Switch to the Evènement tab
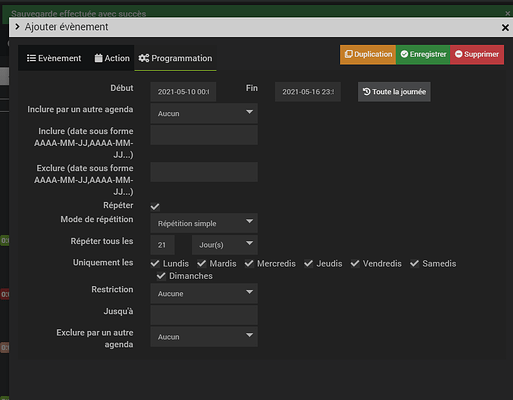 point(54,58)
